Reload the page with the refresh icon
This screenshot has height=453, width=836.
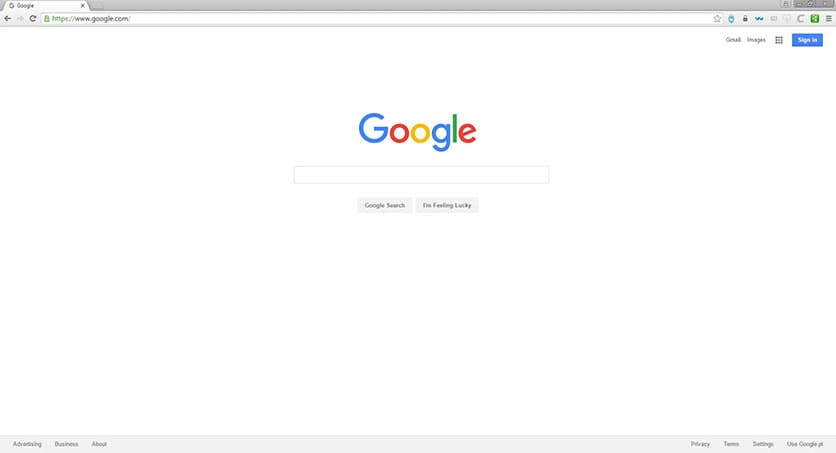coord(33,19)
